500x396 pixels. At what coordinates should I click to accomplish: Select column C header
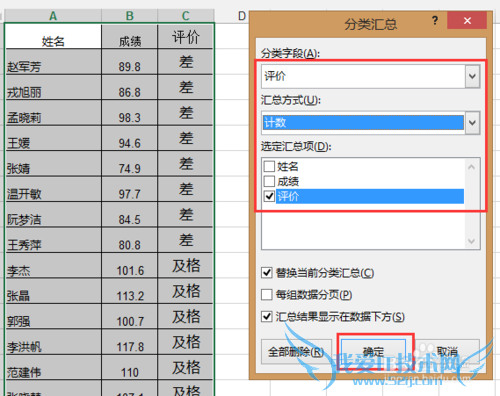[186, 16]
